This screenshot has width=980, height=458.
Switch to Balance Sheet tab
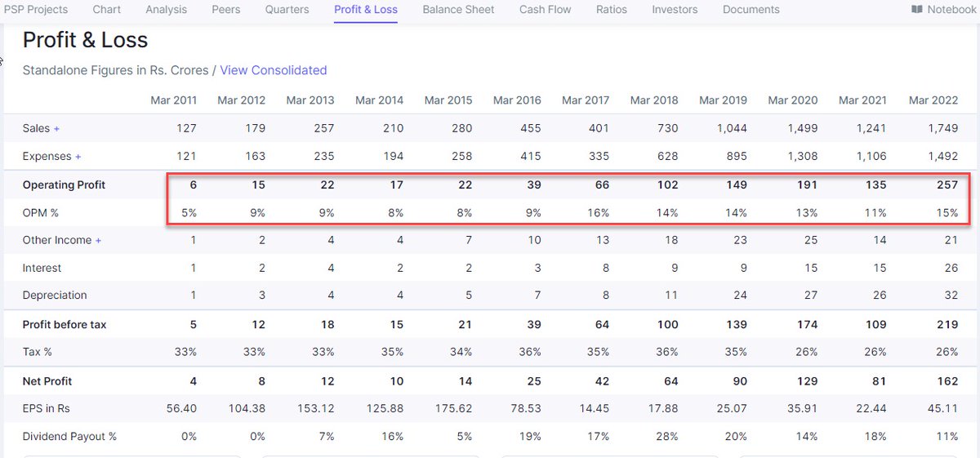458,10
